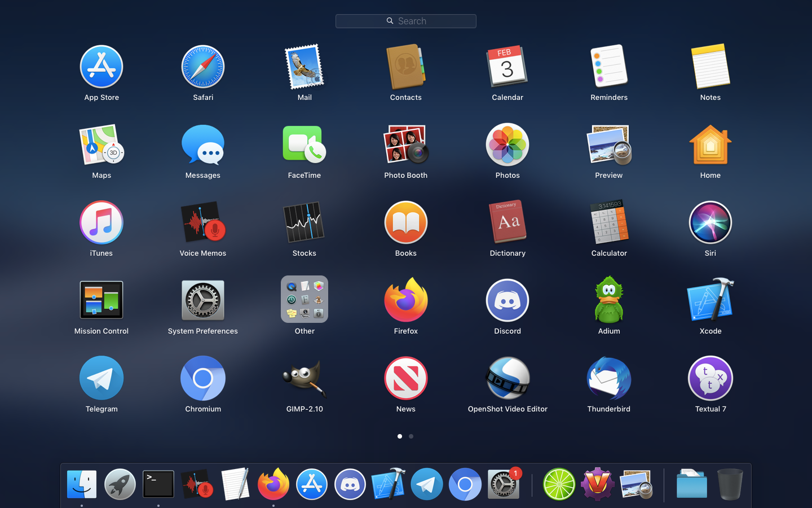Open App Store from Launchpad grid

(101, 67)
